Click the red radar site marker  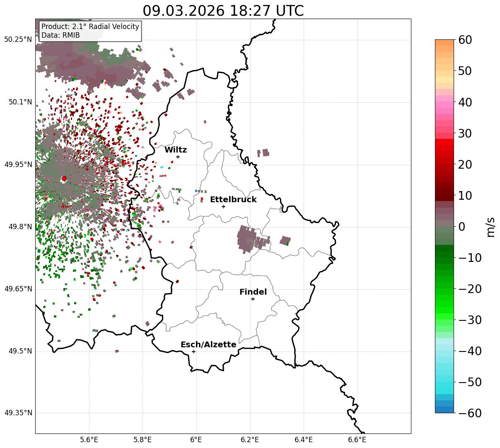64,179
